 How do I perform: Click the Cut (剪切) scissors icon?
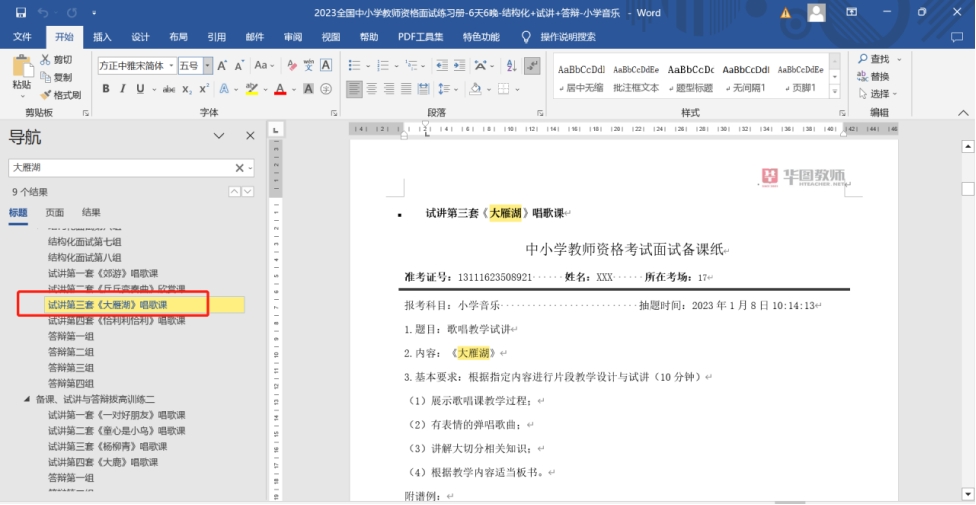point(46,60)
